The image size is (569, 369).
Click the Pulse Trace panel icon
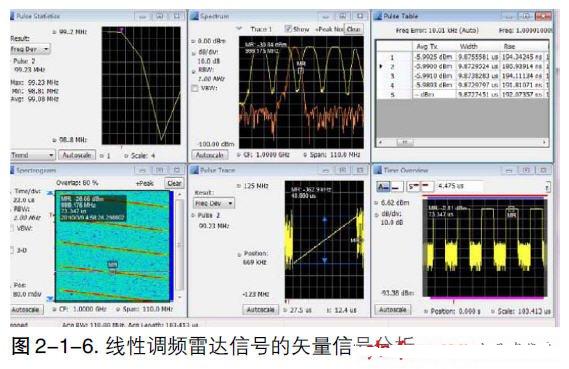[x=195, y=170]
